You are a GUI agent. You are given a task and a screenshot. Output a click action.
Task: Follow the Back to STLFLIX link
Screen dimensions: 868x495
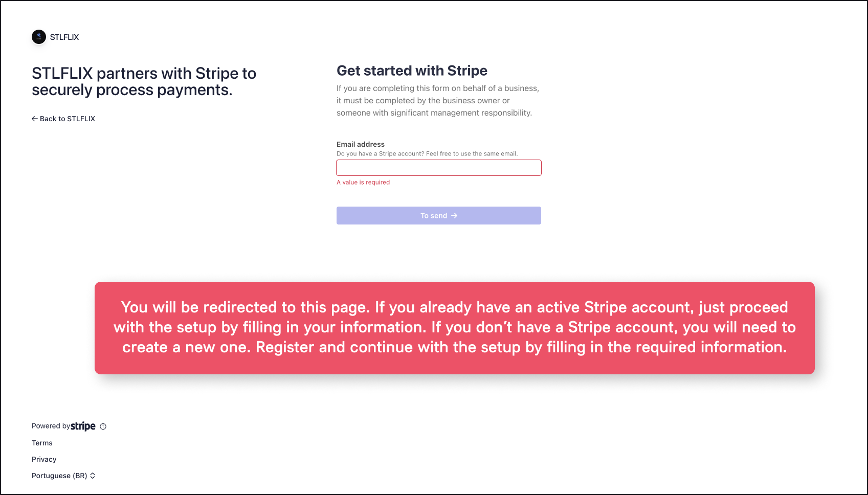67,118
